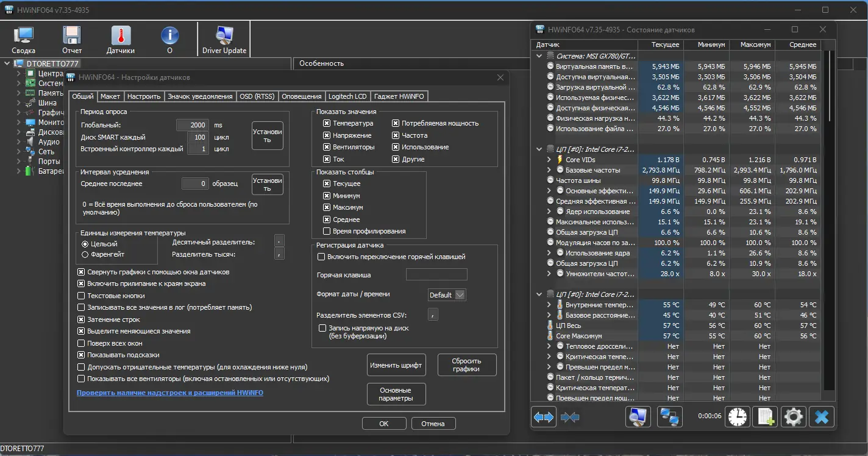Select the Системная плата board icon in the tree
Image resolution: width=868 pixels, height=456 pixels.
(x=30, y=84)
